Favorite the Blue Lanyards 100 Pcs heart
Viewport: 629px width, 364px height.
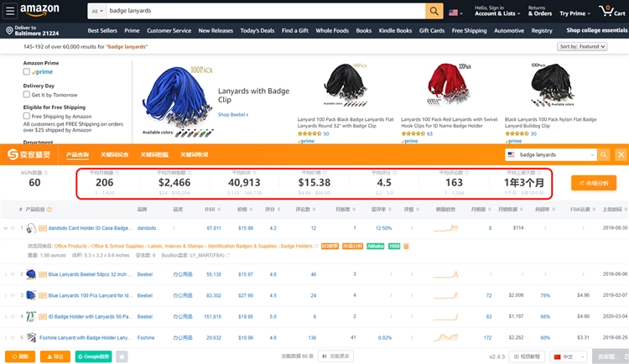[13, 295]
